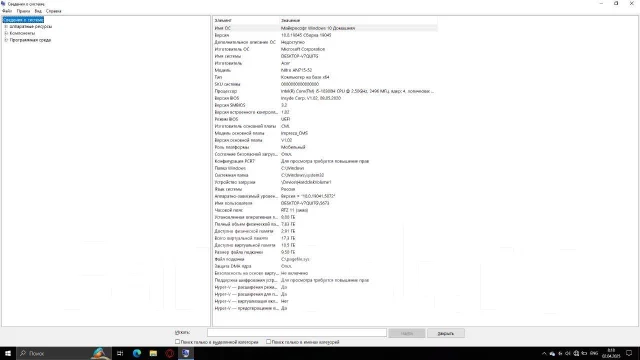640x360 pixels.
Task: Select the 'Защита DMA ядра' row
Action: coord(325,266)
